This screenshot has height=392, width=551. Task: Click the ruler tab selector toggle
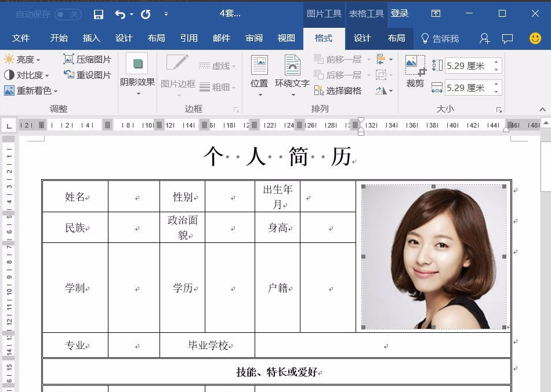tap(9, 125)
